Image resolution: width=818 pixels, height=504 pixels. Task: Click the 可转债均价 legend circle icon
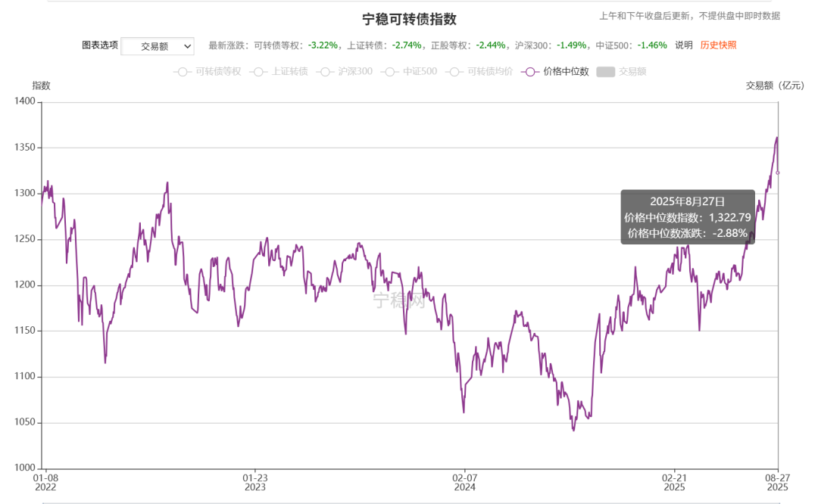[x=454, y=72]
